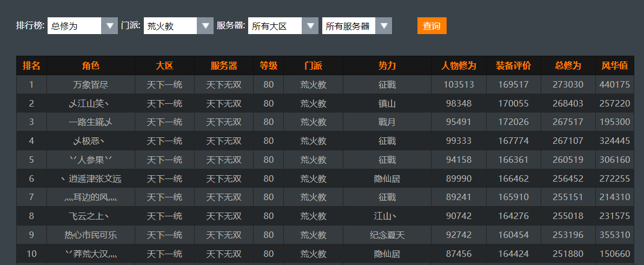The width and height of the screenshot is (644, 265).
Task: Click the 等级 column header
Action: 268,66
